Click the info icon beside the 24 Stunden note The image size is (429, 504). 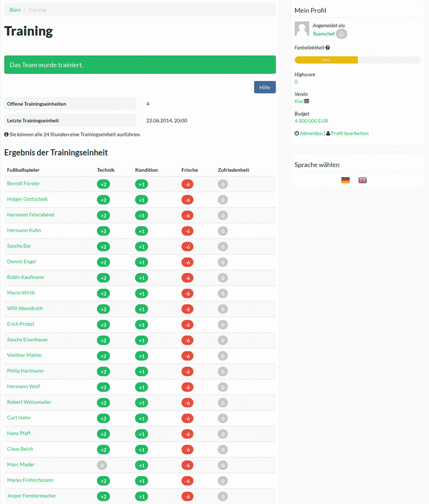click(x=6, y=134)
